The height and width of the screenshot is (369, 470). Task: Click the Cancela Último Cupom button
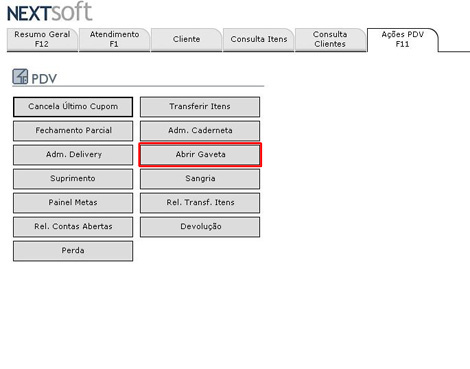(x=73, y=107)
